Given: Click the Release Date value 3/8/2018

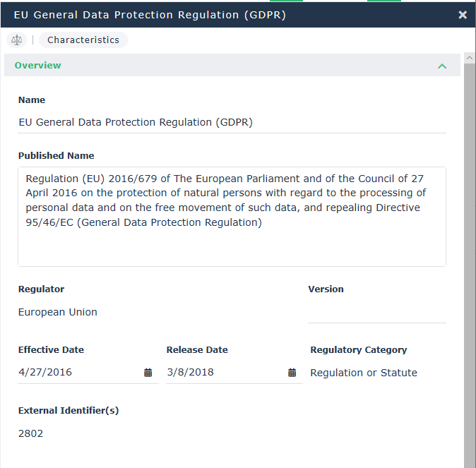Looking at the screenshot, I should 190,373.
